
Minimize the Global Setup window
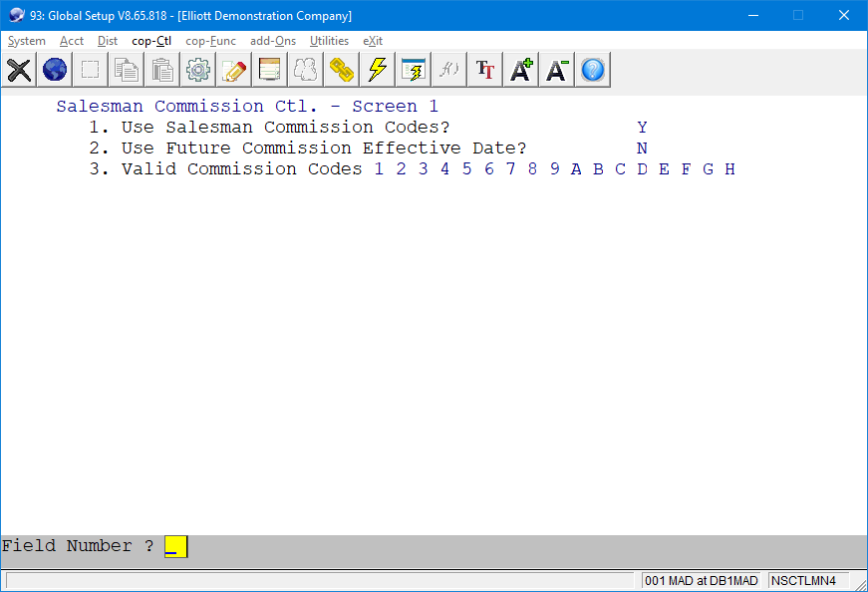[752, 16]
